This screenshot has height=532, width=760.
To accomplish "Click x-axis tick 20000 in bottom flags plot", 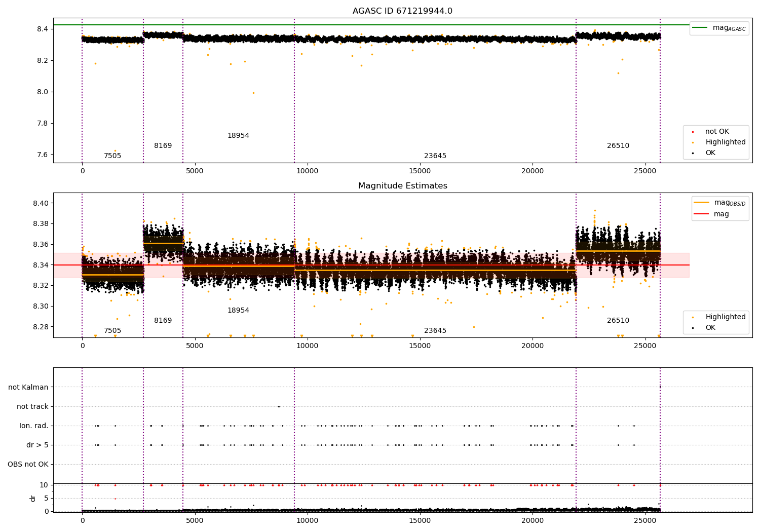I will tap(533, 520).
